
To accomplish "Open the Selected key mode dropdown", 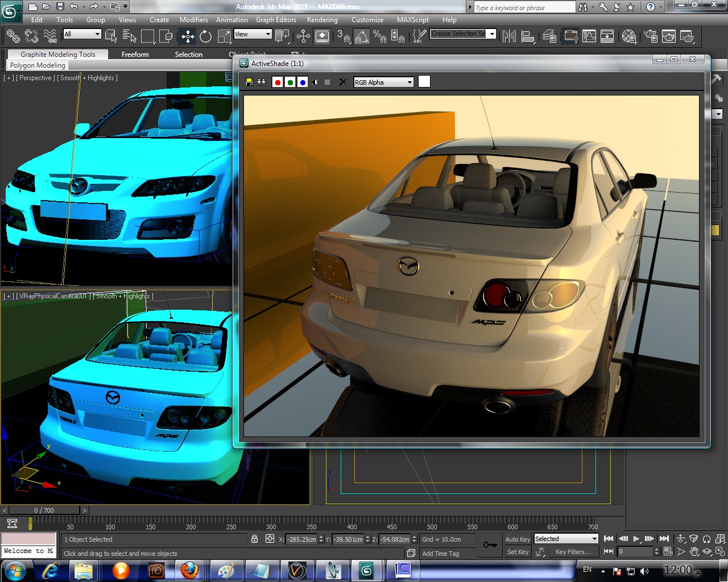I will coord(566,539).
